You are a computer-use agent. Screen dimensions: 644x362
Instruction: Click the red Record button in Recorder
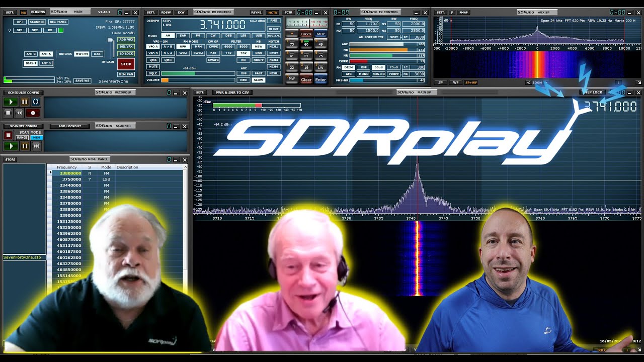click(33, 113)
